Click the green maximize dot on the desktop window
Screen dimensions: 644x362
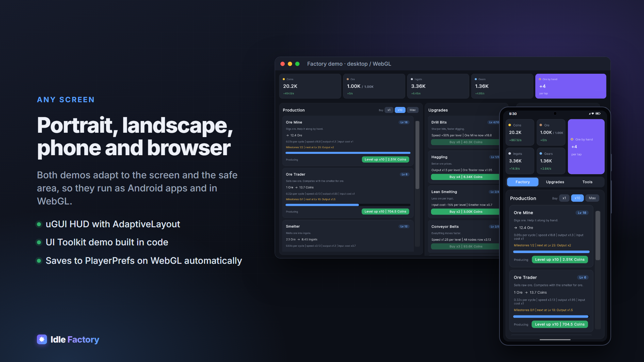pyautogui.click(x=297, y=64)
